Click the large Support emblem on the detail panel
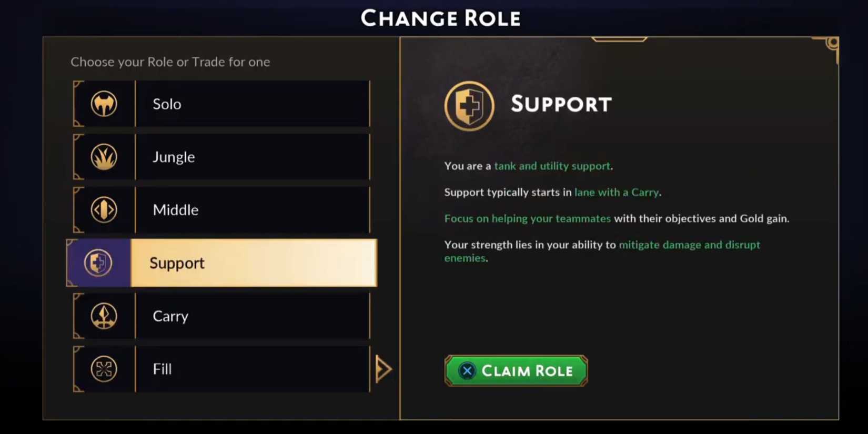The height and width of the screenshot is (434, 868). point(469,105)
